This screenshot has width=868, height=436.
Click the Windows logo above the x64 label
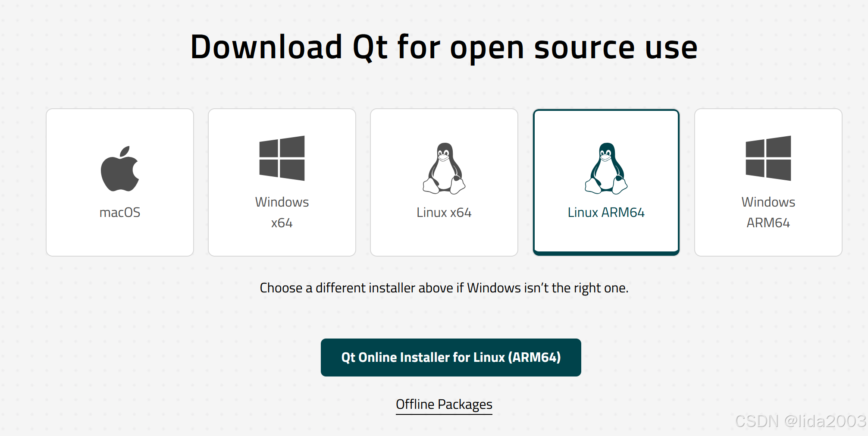(x=282, y=158)
